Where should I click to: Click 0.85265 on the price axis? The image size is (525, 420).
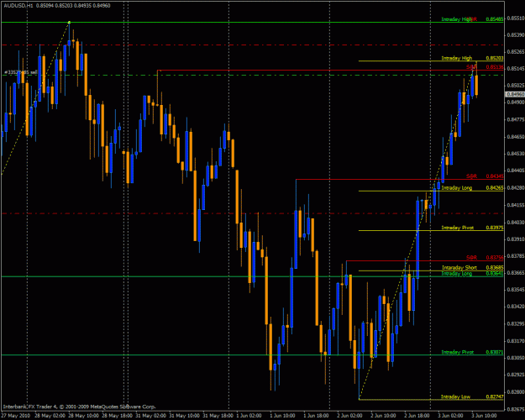point(516,52)
